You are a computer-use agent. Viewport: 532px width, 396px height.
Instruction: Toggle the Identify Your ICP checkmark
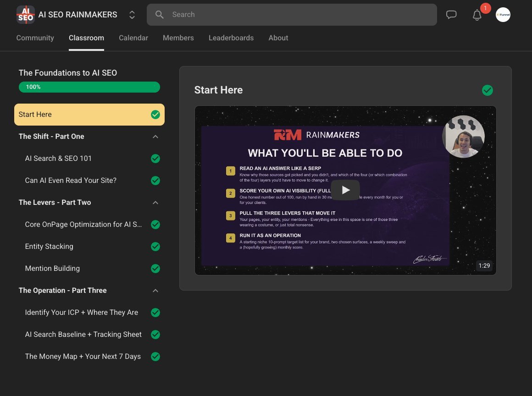(155, 312)
